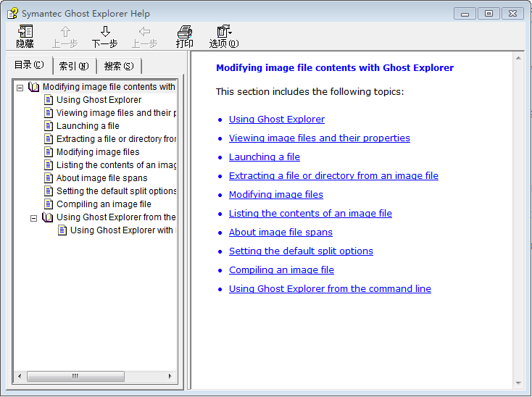The height and width of the screenshot is (397, 532).
Task: Click the Next step (下一步) arrow icon
Action: pos(105,32)
